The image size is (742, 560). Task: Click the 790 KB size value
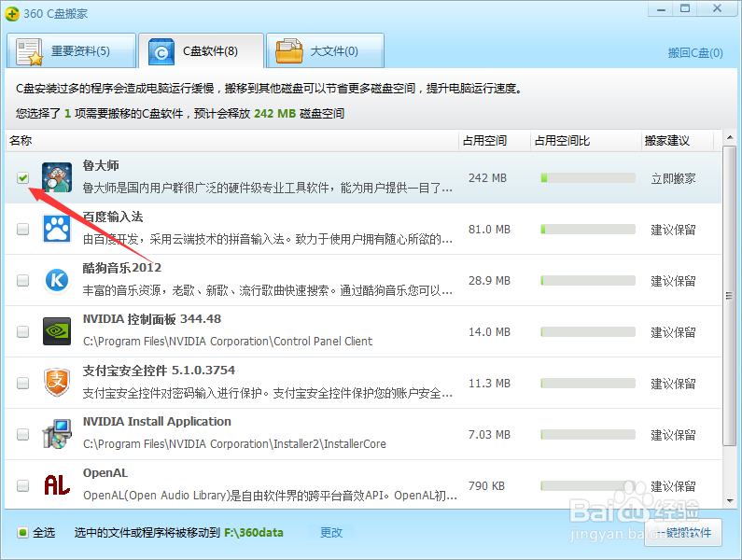click(x=486, y=485)
